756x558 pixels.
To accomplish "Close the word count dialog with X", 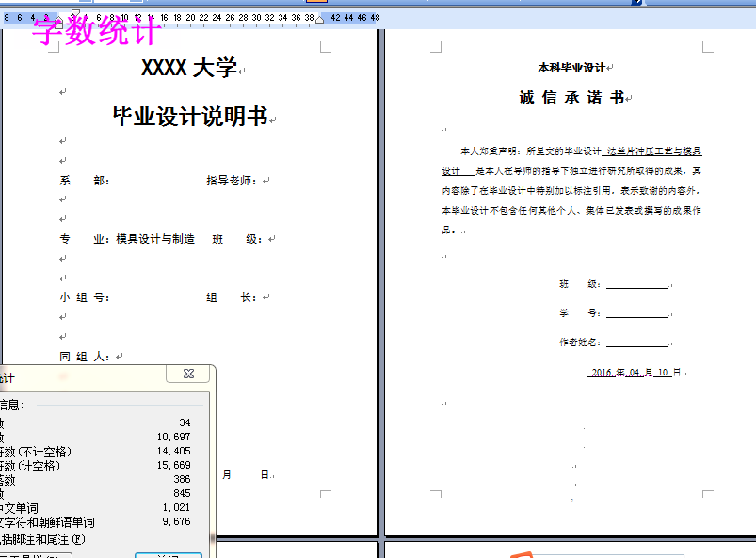I will [188, 374].
